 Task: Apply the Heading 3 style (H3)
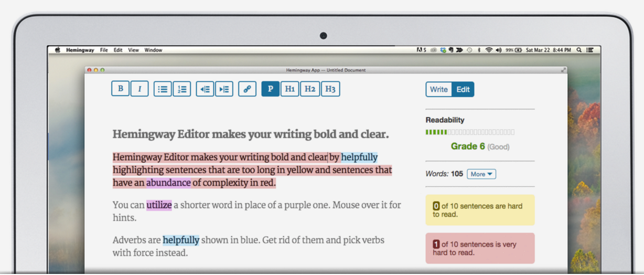coord(330,89)
